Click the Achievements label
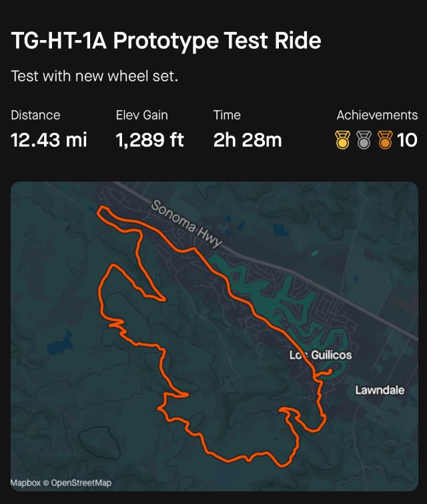Screen dimensions: 427x504 pyautogui.click(x=377, y=115)
